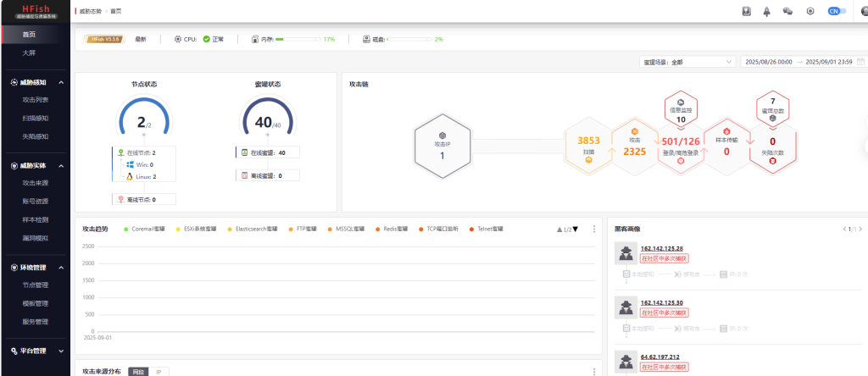
Task: Click the hexagon settings icon in header
Action: 810,11
